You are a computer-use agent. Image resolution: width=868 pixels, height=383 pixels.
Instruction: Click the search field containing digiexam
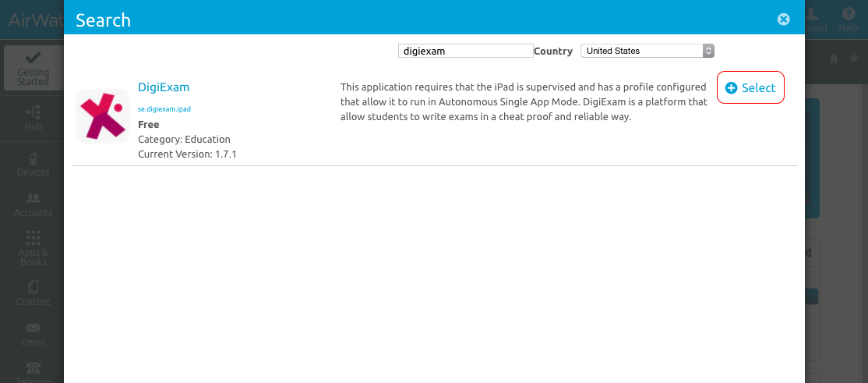tap(465, 51)
